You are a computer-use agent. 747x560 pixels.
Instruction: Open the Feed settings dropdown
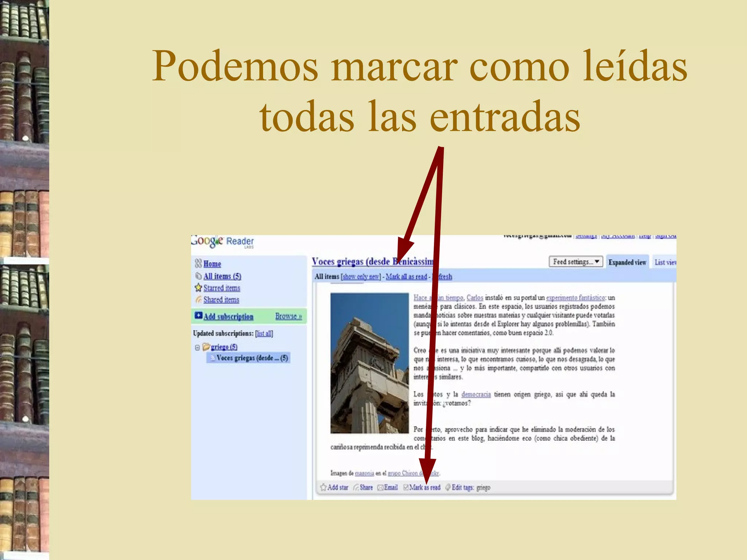(x=576, y=262)
